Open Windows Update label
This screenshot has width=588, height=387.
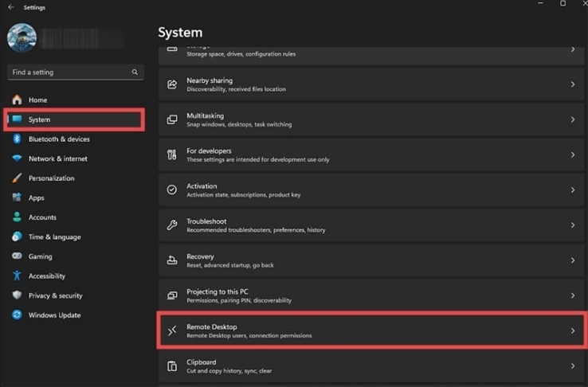coord(55,315)
